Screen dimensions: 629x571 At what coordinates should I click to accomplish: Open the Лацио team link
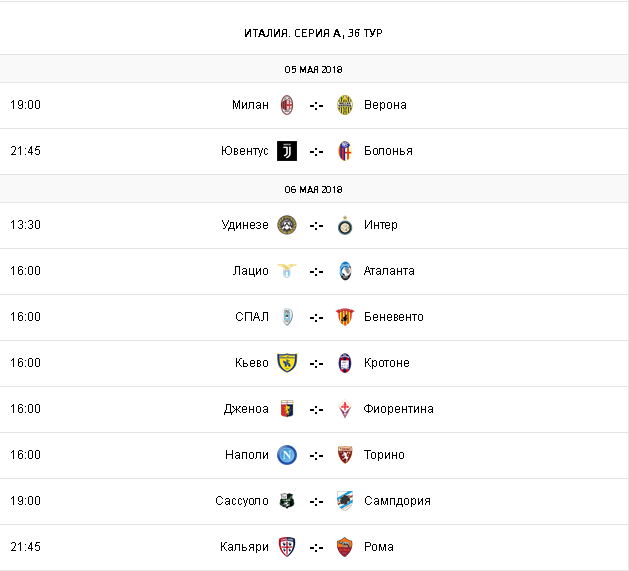(251, 271)
